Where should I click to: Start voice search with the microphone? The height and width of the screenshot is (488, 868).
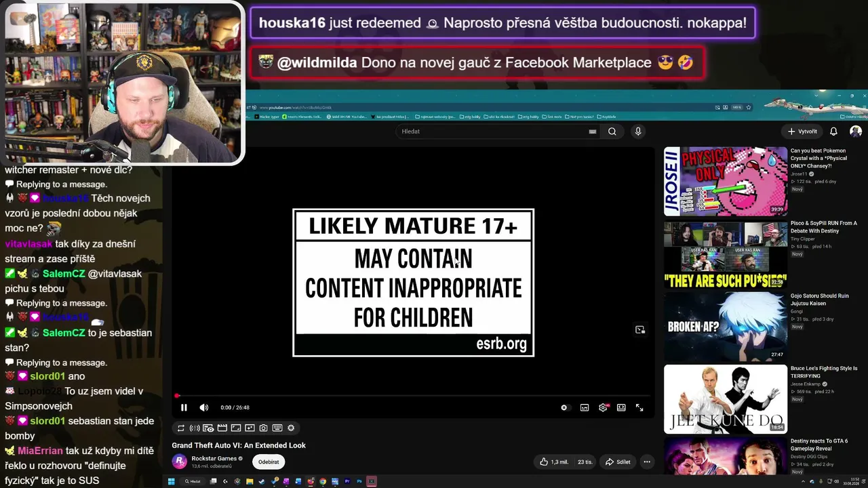[638, 131]
